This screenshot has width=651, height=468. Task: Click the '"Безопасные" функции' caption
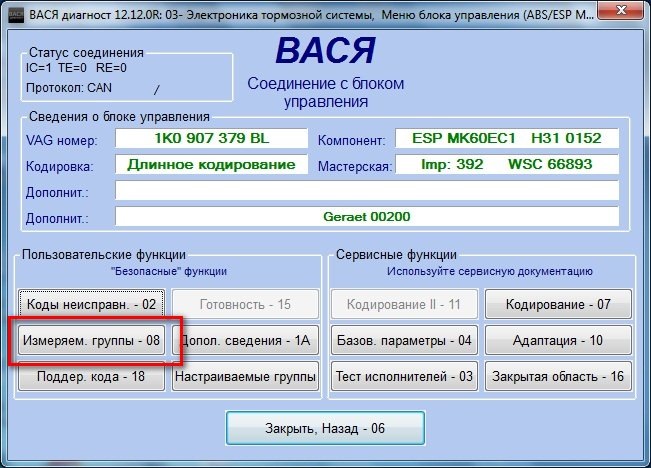[169, 272]
